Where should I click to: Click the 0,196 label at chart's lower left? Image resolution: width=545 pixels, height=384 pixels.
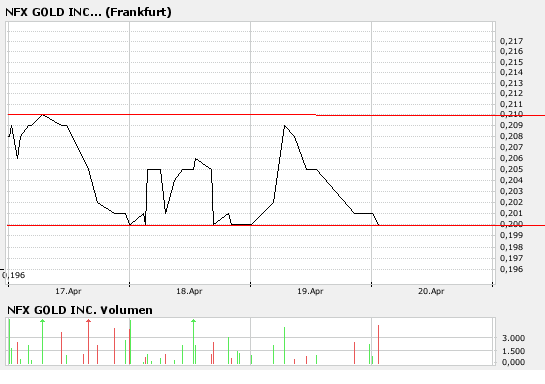pyautogui.click(x=14, y=275)
